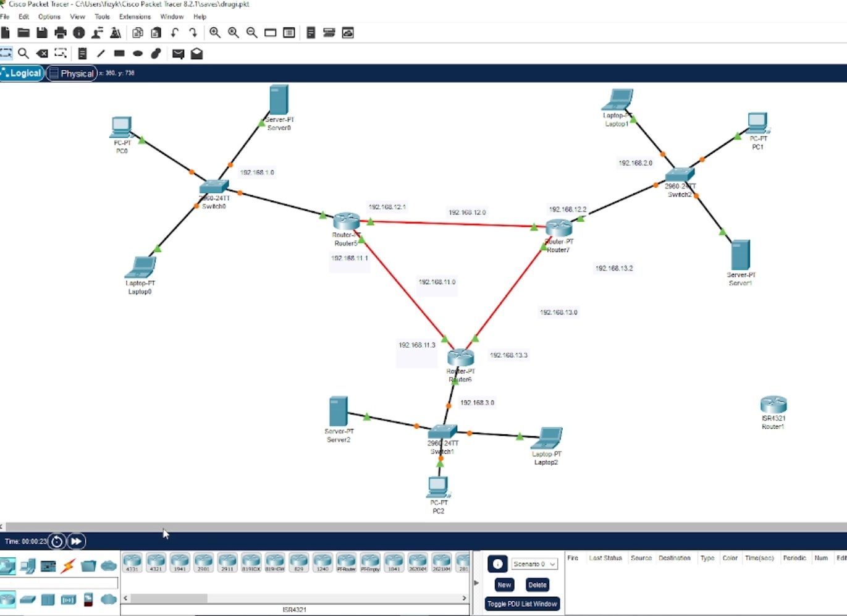Pick the 829 router from device list
This screenshot has width=847, height=616.
(x=298, y=563)
